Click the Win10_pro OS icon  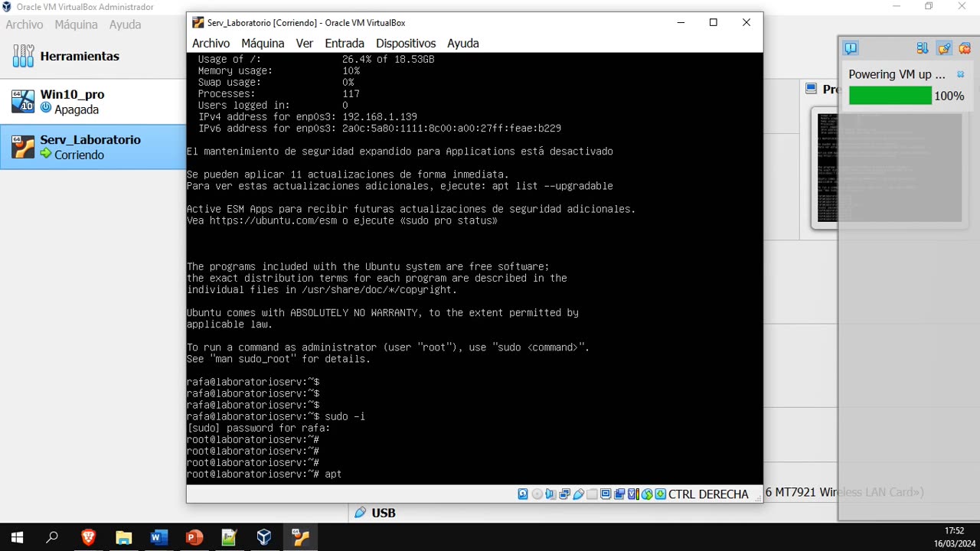click(23, 101)
